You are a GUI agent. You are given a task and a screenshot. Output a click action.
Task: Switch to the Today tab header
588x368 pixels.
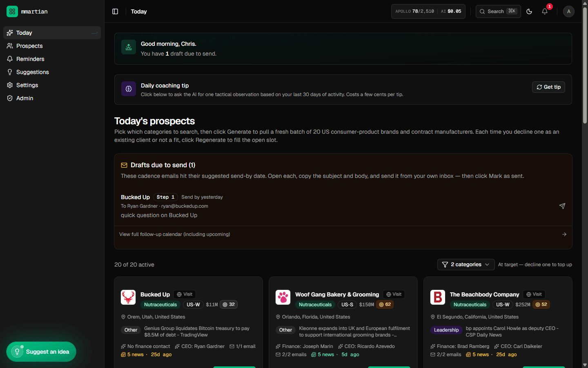click(x=139, y=11)
